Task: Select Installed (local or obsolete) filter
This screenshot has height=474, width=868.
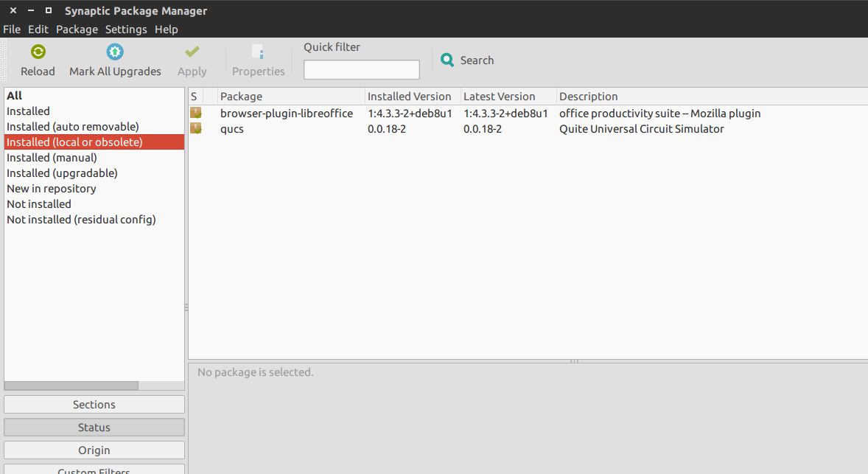Action: [94, 142]
